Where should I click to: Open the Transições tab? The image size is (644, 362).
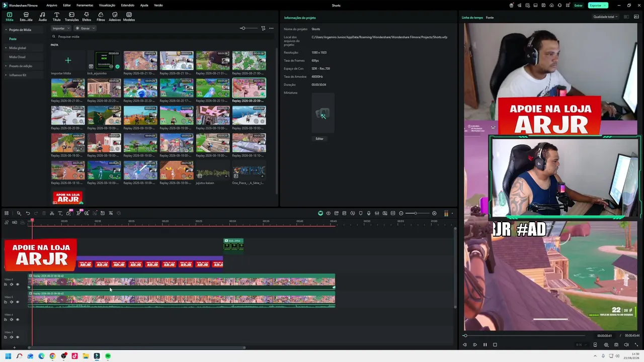tap(72, 17)
